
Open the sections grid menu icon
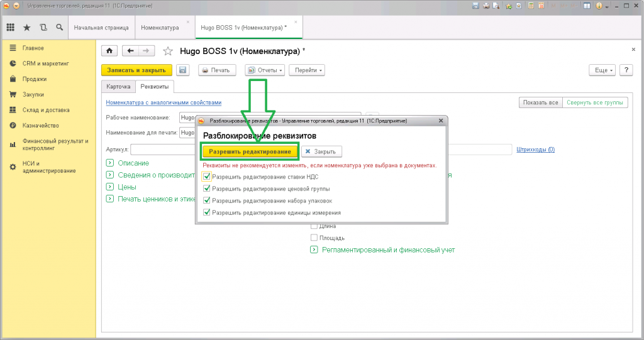[11, 28]
